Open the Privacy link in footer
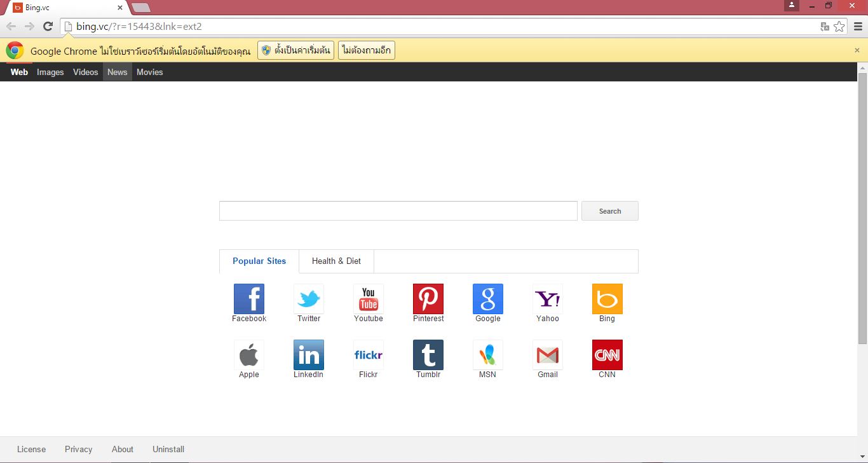Image resolution: width=868 pixels, height=463 pixels. tap(78, 449)
